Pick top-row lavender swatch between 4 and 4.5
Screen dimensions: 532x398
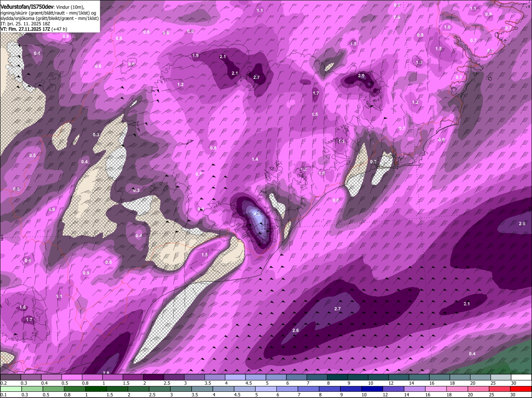[x=235, y=377]
